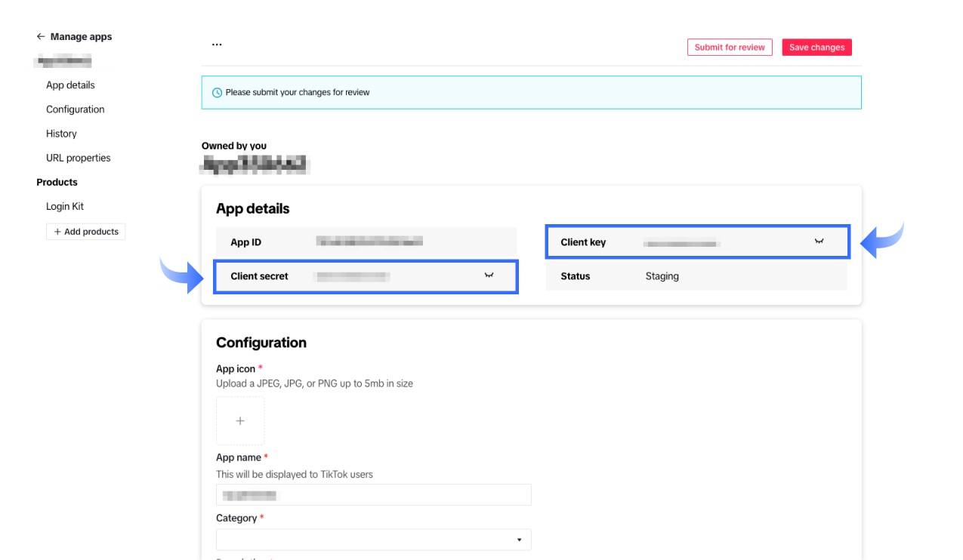Click the App name input field

(x=373, y=495)
